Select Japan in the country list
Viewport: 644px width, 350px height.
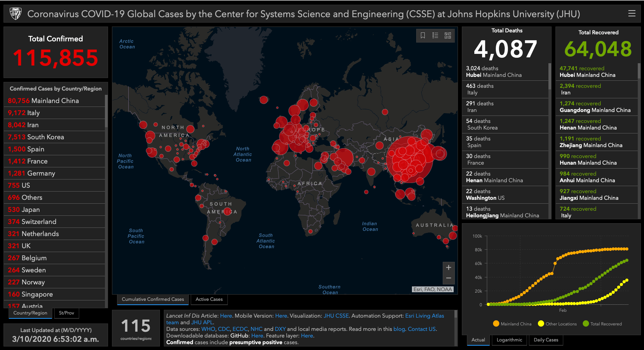(54, 210)
